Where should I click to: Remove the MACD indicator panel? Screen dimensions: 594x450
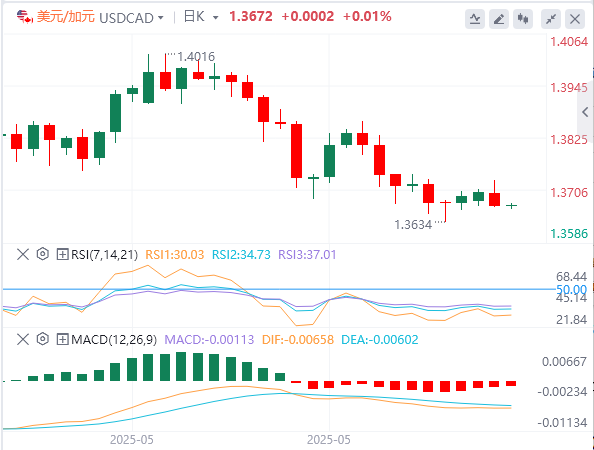tap(23, 339)
